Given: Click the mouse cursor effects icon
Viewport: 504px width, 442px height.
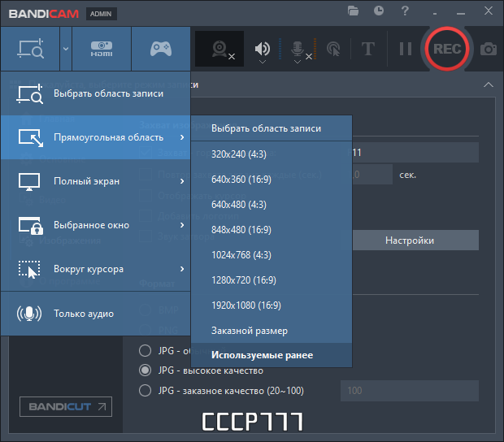Looking at the screenshot, I should pos(333,49).
